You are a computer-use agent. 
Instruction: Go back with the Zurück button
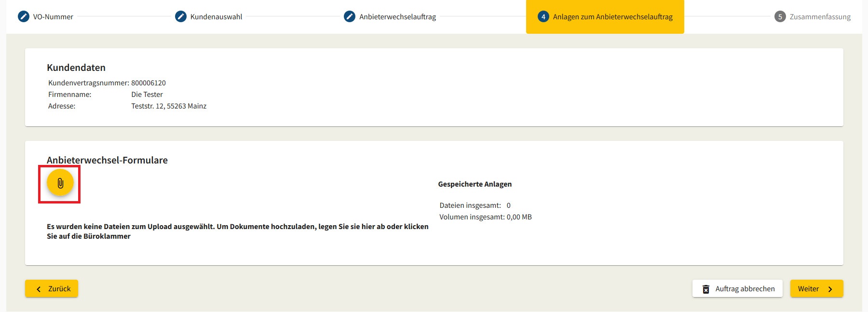(52, 288)
